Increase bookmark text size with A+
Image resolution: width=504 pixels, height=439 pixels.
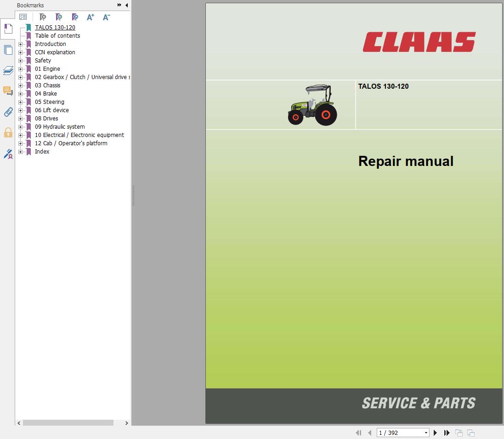coord(91,17)
